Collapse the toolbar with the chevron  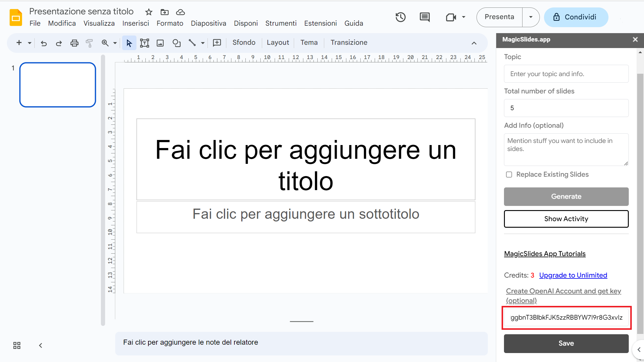tap(474, 43)
